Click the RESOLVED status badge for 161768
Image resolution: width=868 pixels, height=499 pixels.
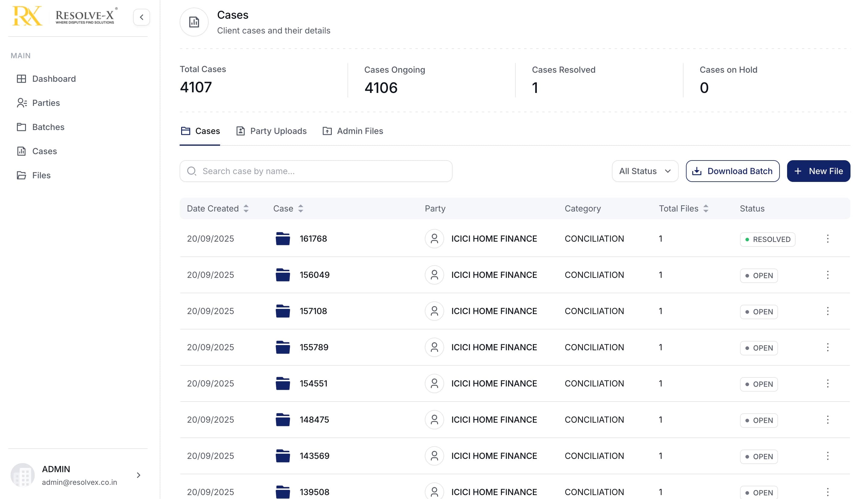(x=767, y=239)
